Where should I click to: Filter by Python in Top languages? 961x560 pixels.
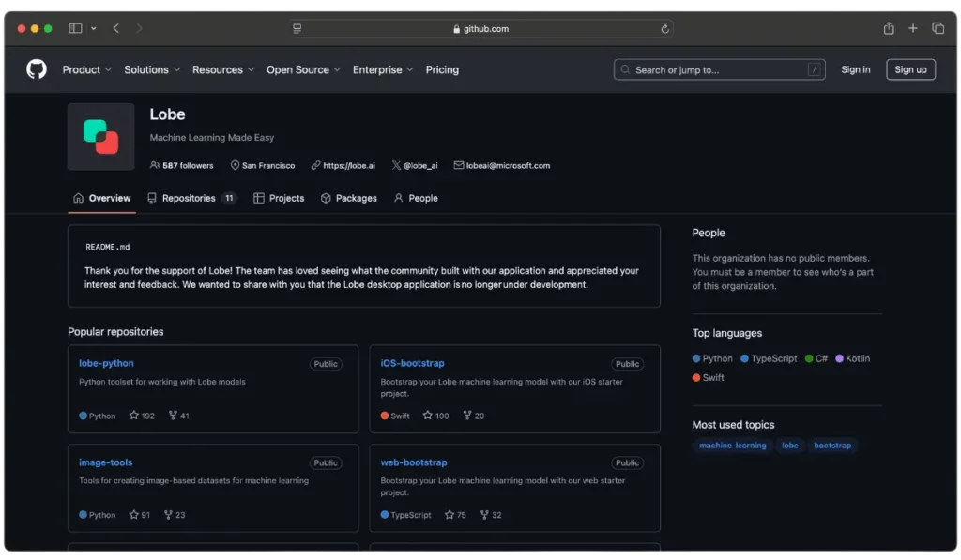coord(712,358)
